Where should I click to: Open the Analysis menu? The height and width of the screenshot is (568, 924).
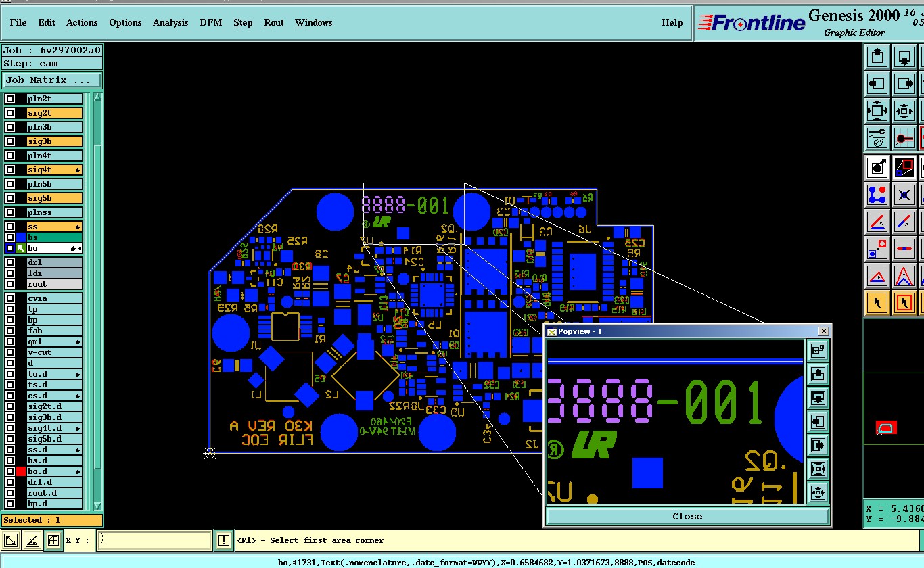pos(170,22)
